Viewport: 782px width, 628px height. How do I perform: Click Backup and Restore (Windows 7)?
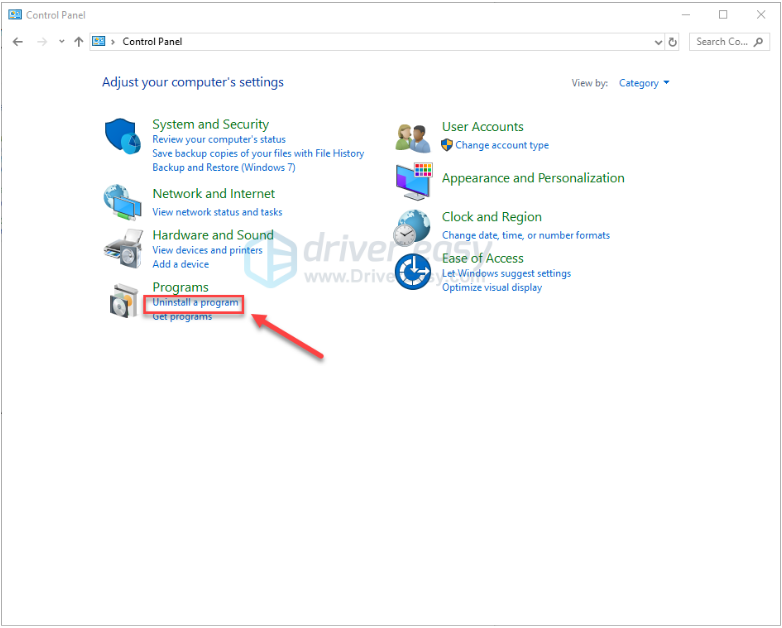tap(223, 167)
